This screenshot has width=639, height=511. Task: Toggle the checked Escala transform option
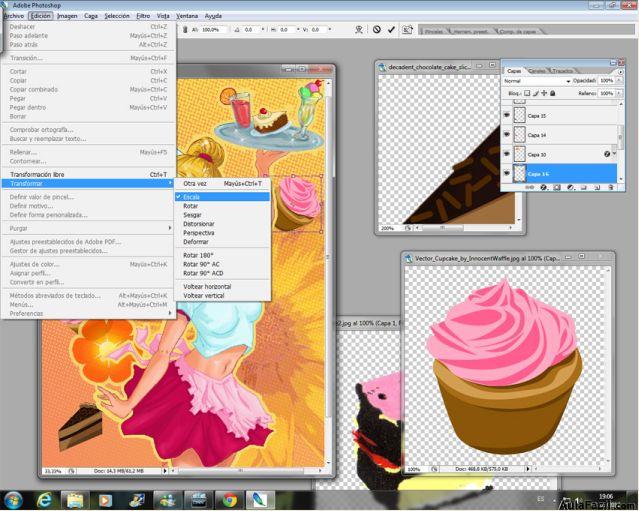pyautogui.click(x=222, y=197)
